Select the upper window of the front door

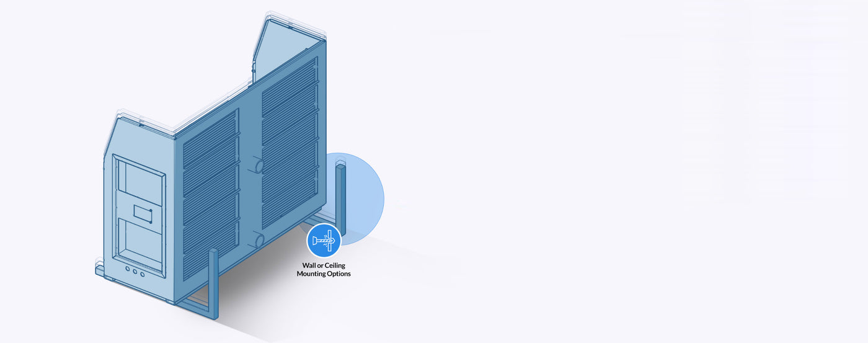(x=139, y=184)
